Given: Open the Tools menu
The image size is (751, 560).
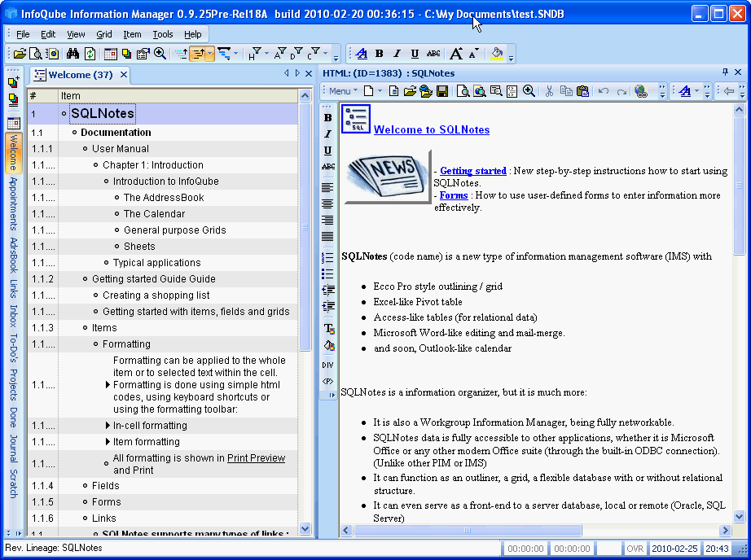Looking at the screenshot, I should 163,34.
